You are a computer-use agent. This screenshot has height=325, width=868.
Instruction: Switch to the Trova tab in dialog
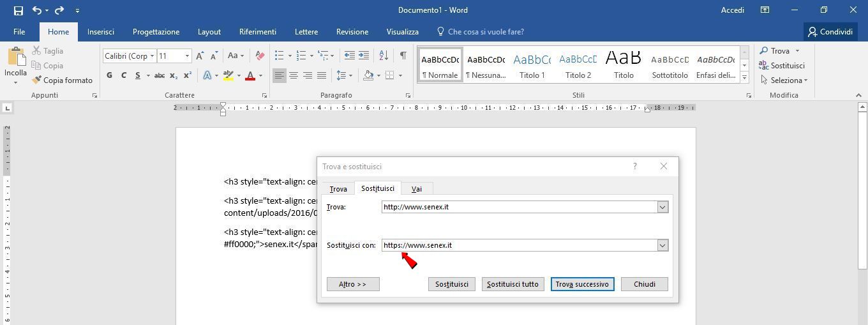[x=338, y=189]
